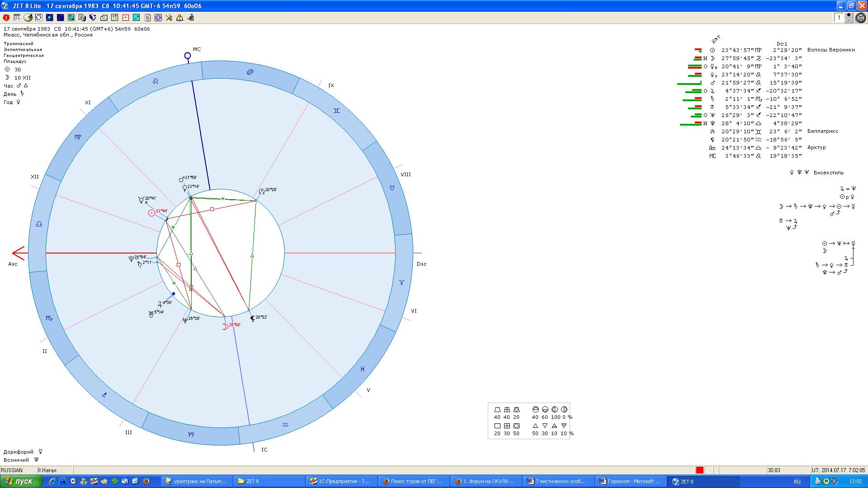
Task: Decrease the chart size stepper value
Action: coord(849,20)
